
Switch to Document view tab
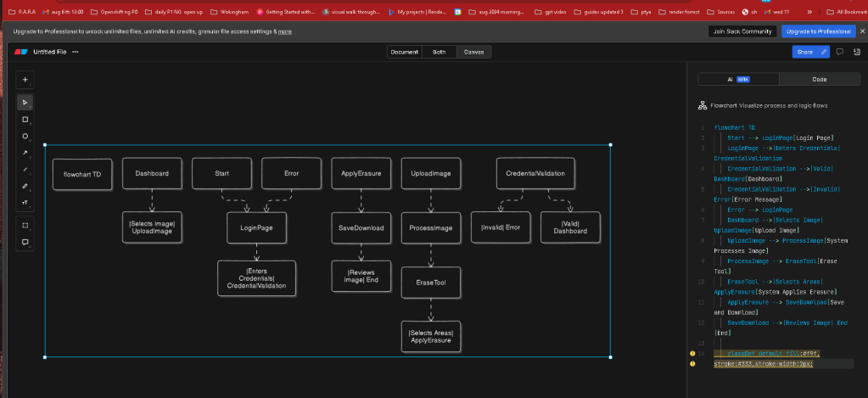point(404,52)
